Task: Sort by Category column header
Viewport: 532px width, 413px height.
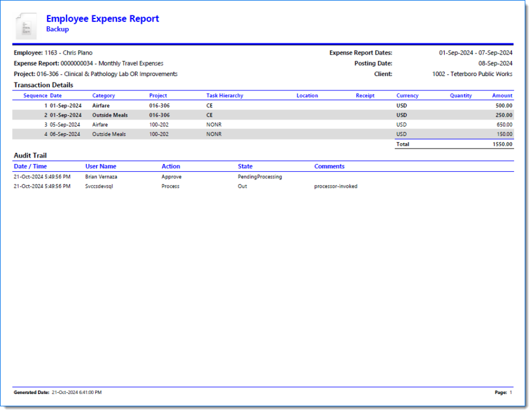Action: [x=103, y=96]
